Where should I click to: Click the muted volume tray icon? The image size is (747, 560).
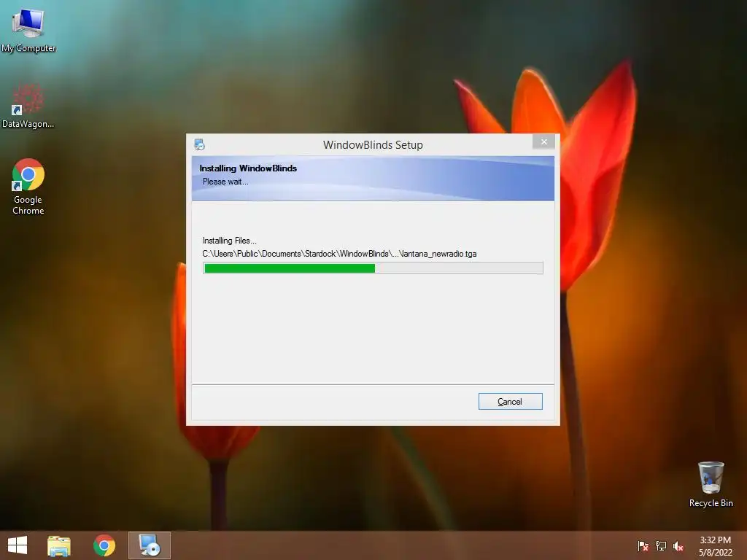tap(678, 545)
